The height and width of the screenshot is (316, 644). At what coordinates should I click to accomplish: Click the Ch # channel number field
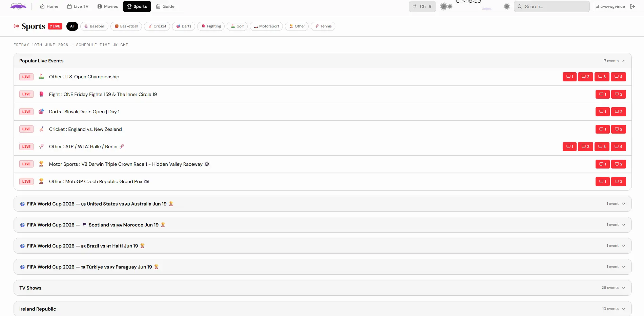tap(422, 6)
